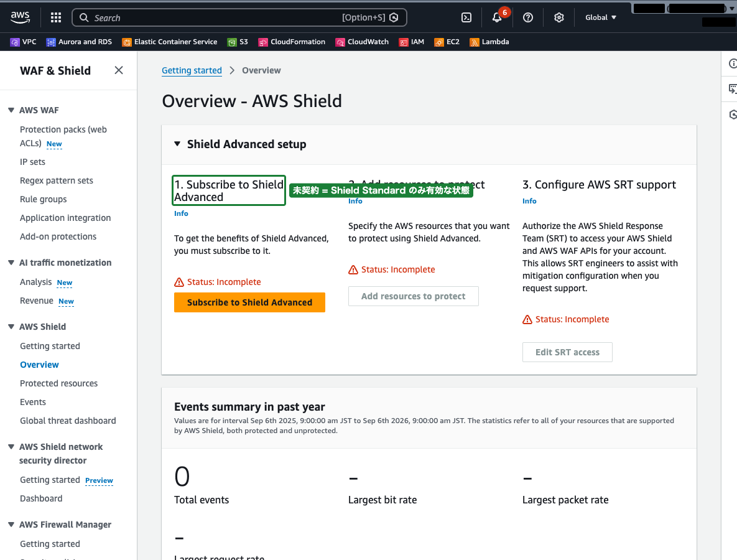
Task: Open Global threat dashboard
Action: pos(68,421)
